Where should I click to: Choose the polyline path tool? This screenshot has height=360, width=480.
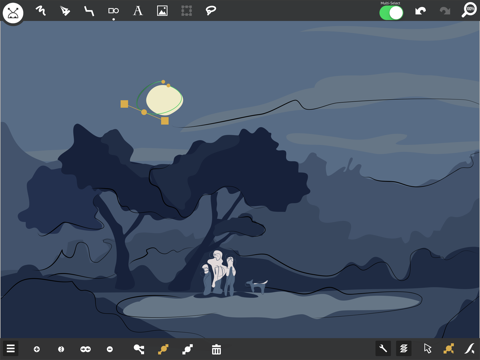tap(89, 11)
